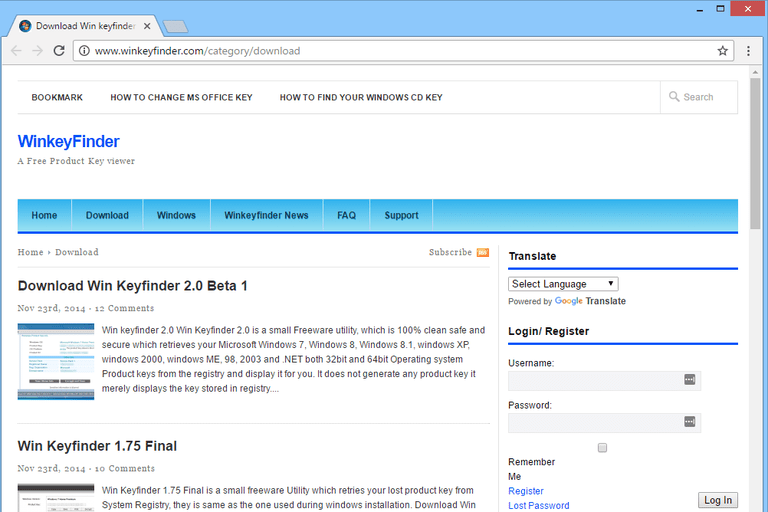768x512 pixels.
Task: Click Home in the breadcrumb
Action: pos(30,252)
